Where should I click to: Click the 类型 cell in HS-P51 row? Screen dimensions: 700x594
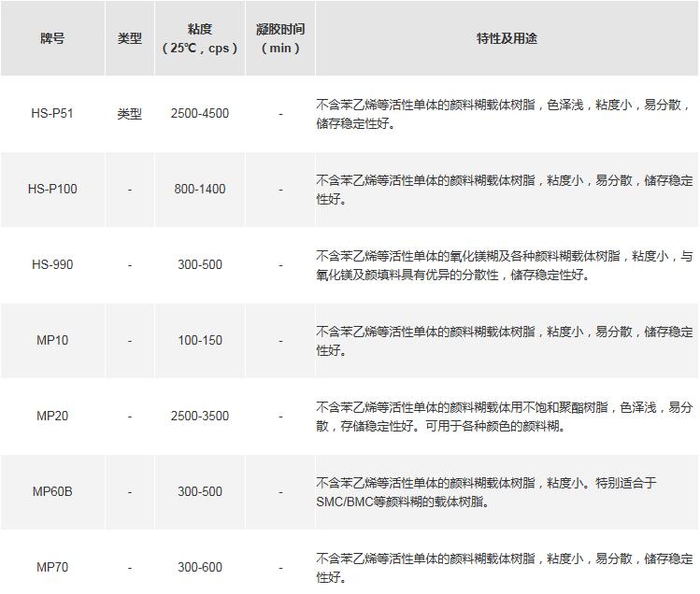point(130,114)
